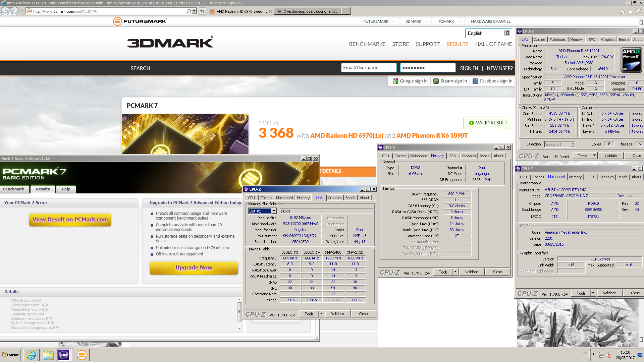The width and height of the screenshot is (644, 362).
Task: Click the volume icon in the system tray
Action: (609, 355)
